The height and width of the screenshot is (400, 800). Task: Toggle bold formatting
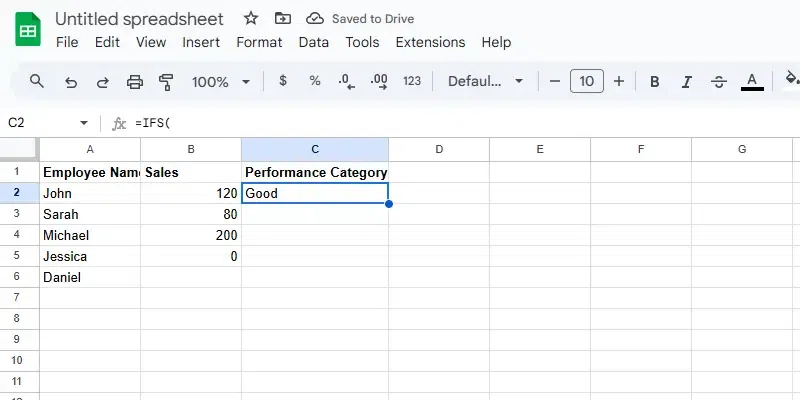(x=655, y=82)
